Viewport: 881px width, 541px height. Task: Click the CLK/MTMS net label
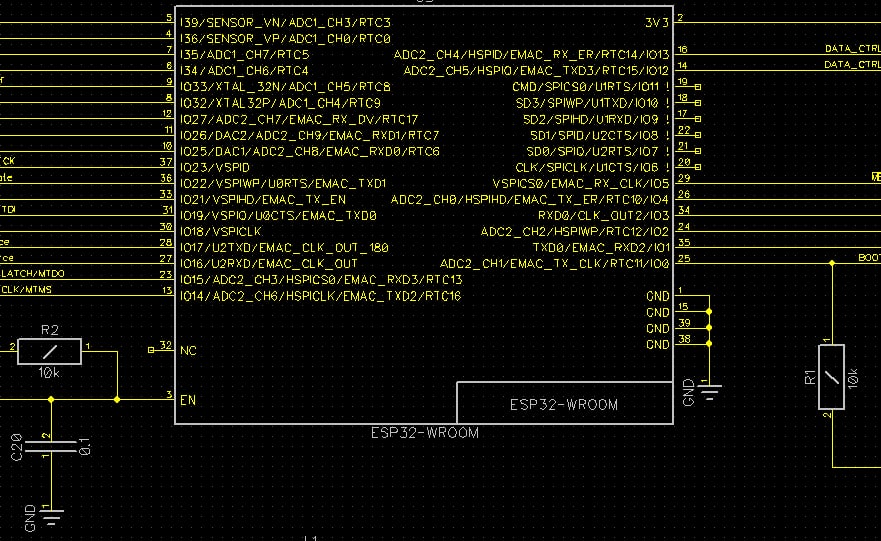[26, 290]
